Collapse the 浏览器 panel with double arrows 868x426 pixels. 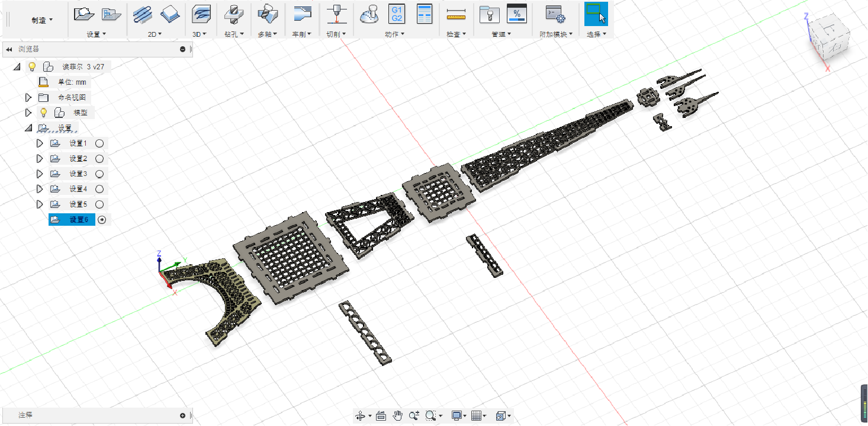click(x=9, y=49)
